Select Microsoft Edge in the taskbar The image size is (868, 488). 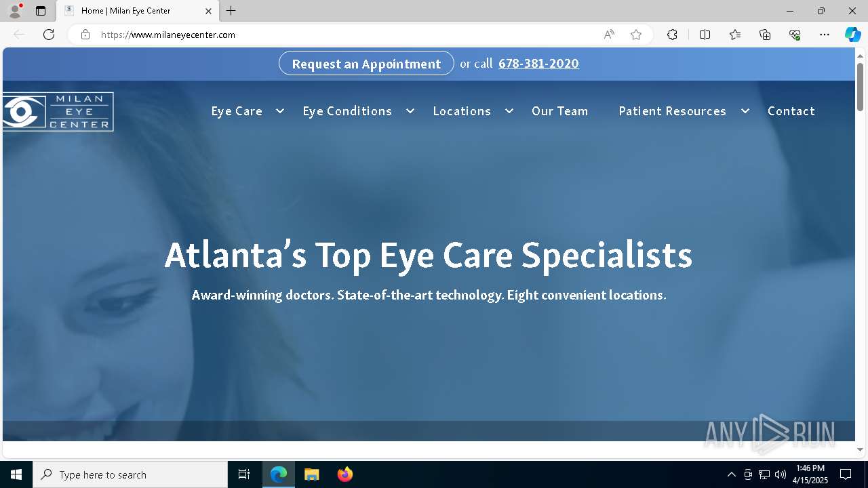click(x=279, y=474)
